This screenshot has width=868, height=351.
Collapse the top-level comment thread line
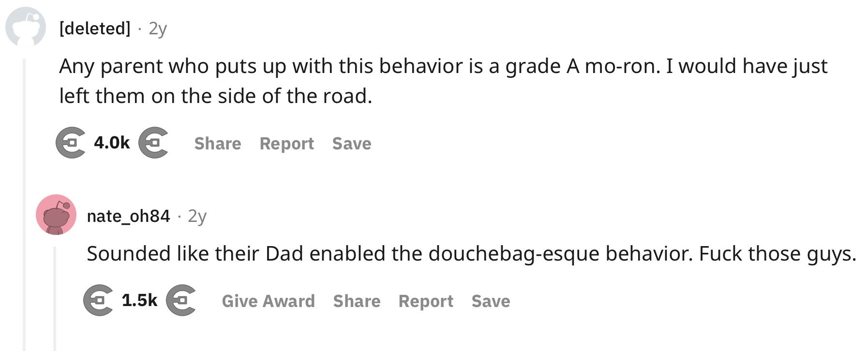coord(24,203)
